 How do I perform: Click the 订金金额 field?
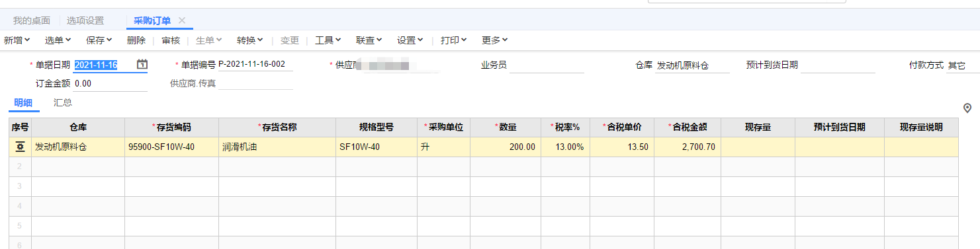click(110, 84)
